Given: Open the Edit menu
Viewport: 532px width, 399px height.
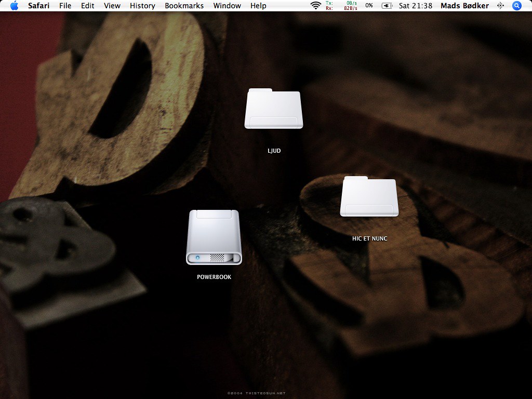Looking at the screenshot, I should (x=87, y=6).
